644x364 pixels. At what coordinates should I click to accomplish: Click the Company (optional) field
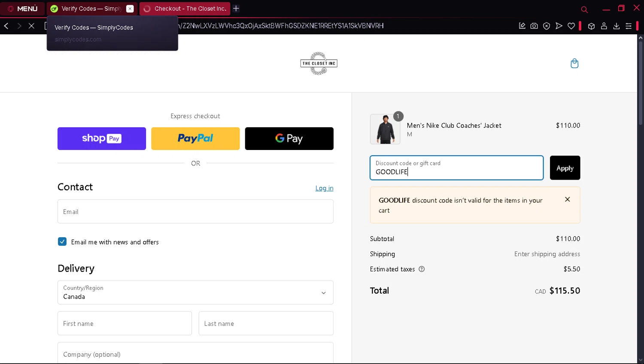[x=195, y=353]
